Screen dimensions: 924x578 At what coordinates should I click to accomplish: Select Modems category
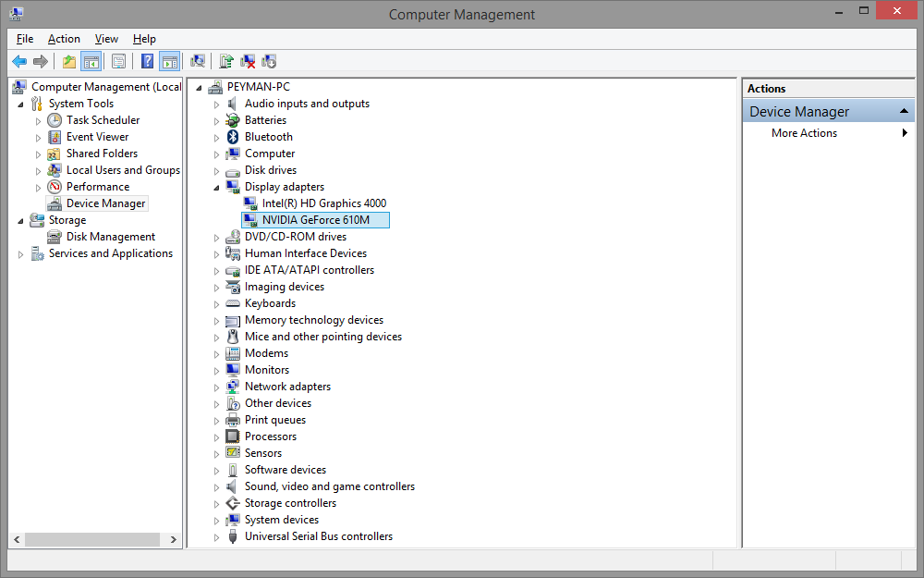click(266, 353)
